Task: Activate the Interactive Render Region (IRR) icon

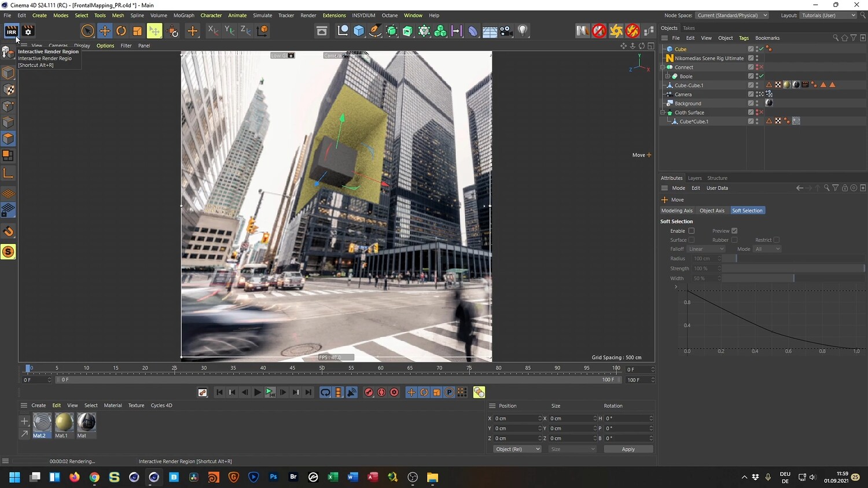Action: point(11,31)
